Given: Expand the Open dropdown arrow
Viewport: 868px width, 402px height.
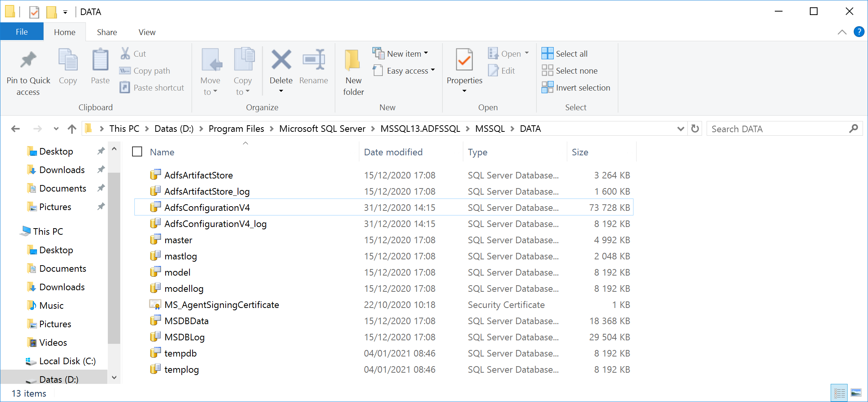Looking at the screenshot, I should click(527, 53).
